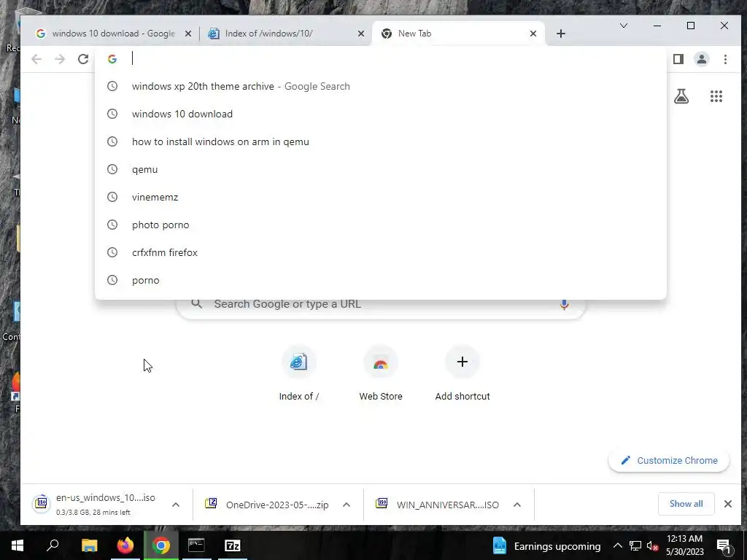Image resolution: width=747 pixels, height=560 pixels.
Task: Select the crfxfnm firefox suggestion
Action: 381,252
